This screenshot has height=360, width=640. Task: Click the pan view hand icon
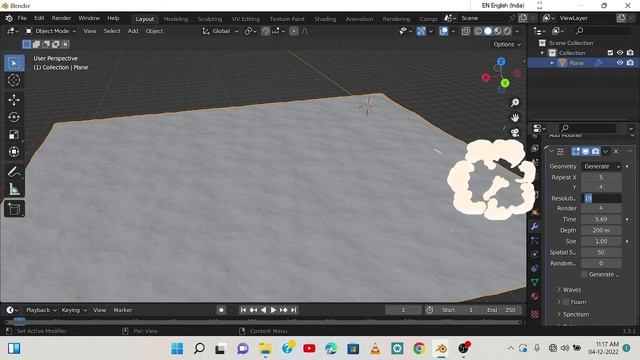[515, 118]
